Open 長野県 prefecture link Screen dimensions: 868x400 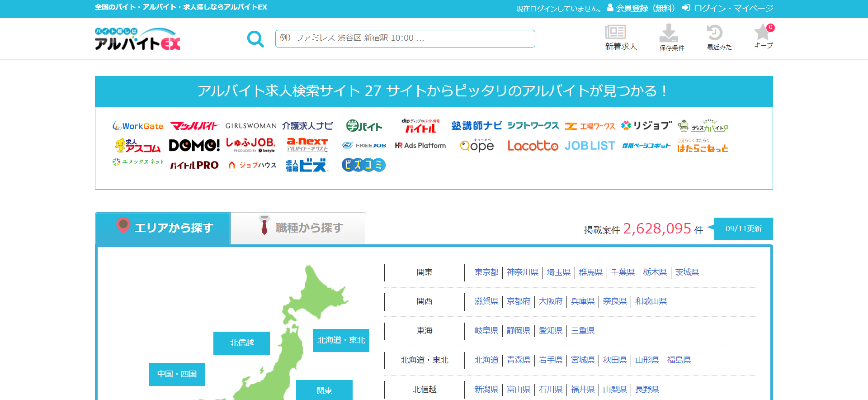pyautogui.click(x=647, y=389)
